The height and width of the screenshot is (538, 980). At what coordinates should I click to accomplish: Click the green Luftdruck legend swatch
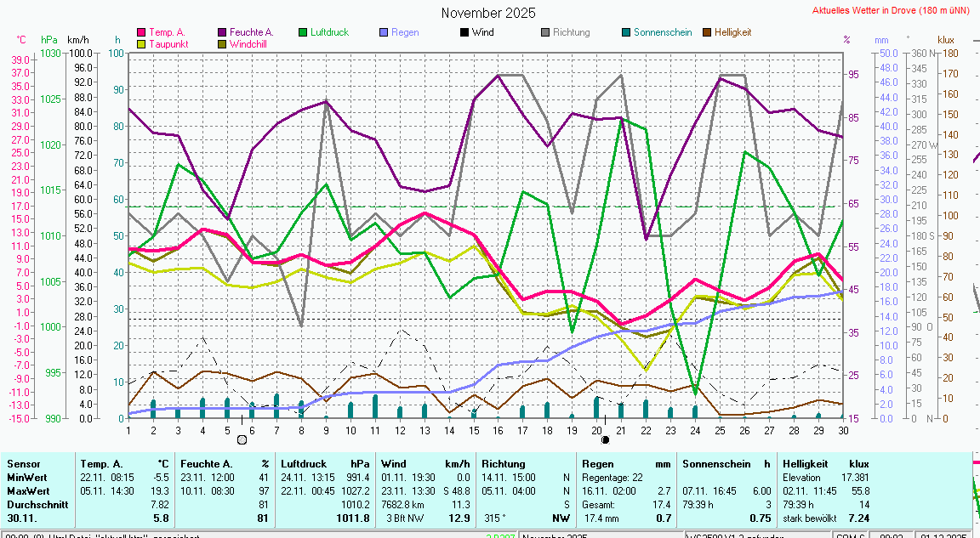(303, 32)
